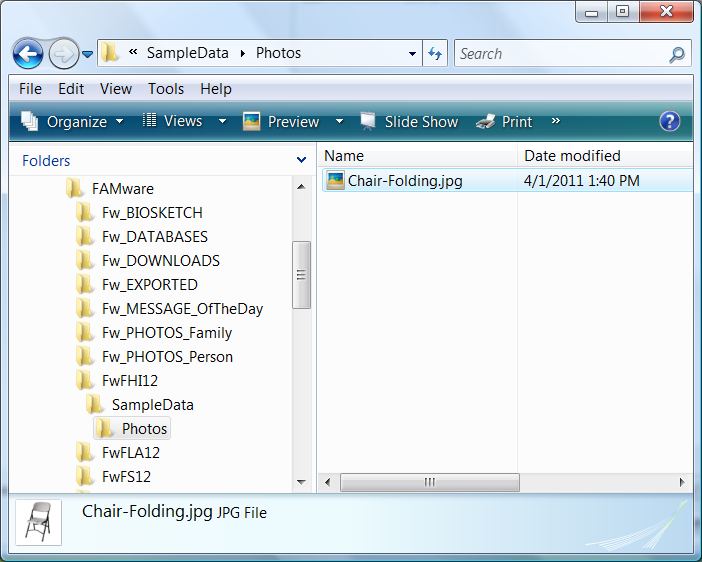The height and width of the screenshot is (562, 702).
Task: Click the folding chair thumbnail in details pane
Action: (38, 522)
